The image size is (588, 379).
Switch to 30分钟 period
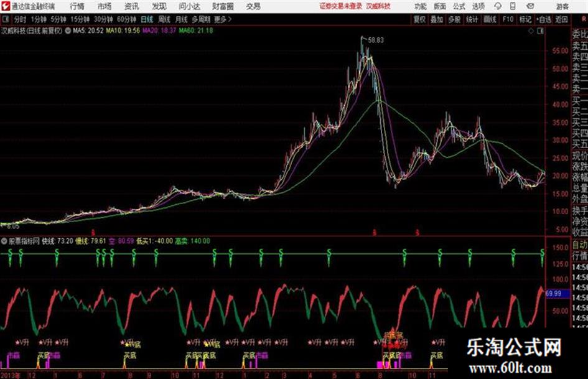(x=103, y=19)
